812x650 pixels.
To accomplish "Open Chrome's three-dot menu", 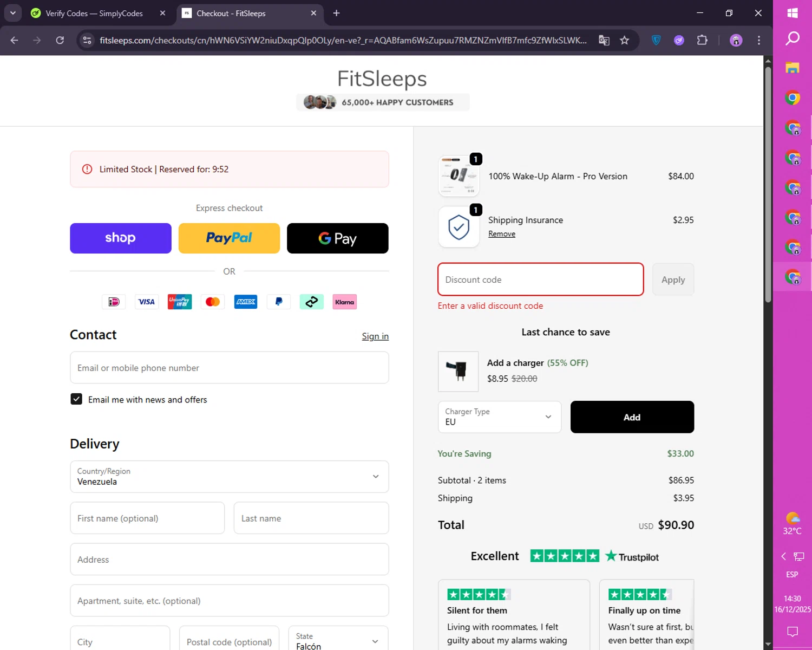I will click(759, 40).
